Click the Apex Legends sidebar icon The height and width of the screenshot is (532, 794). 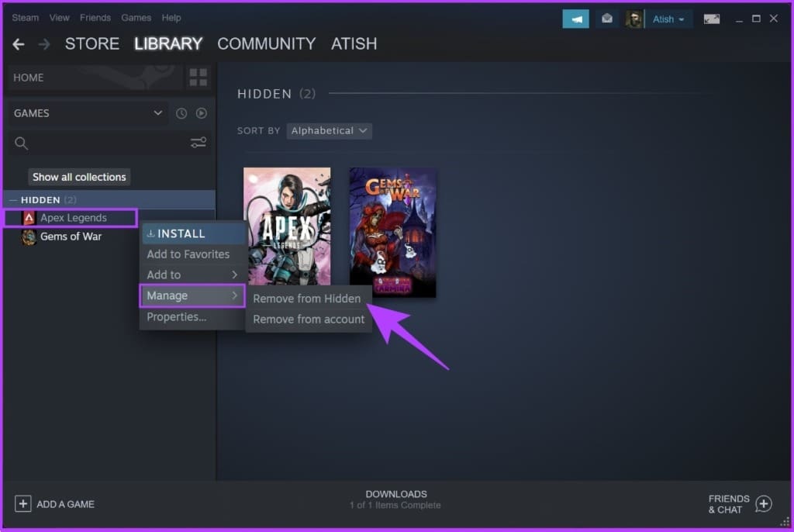pos(29,218)
